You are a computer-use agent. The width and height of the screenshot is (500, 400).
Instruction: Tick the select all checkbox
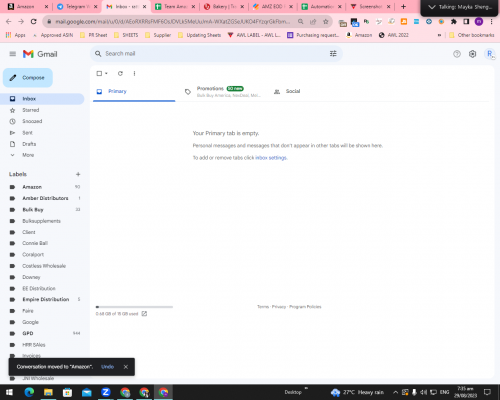click(99, 73)
